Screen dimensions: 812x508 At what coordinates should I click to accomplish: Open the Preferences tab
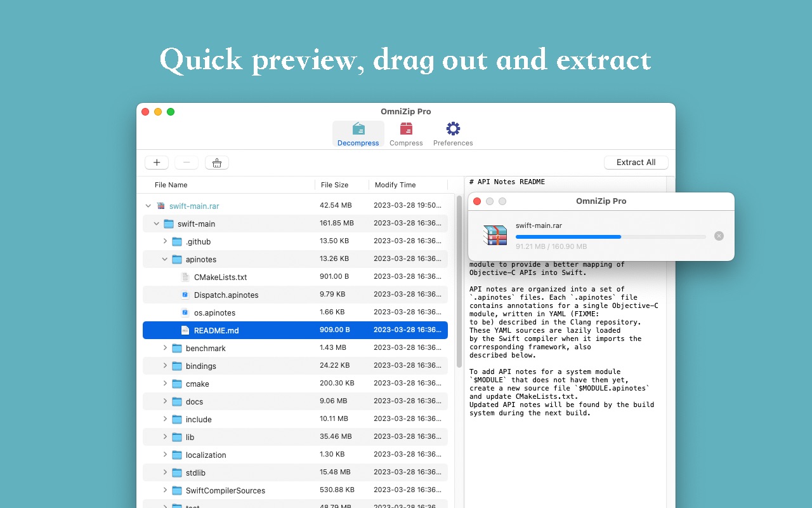pos(452,132)
